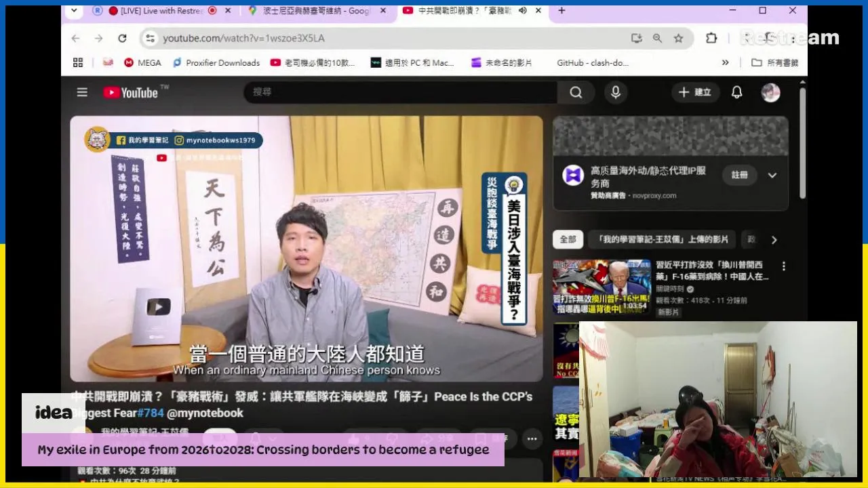Show hidden bookmarks with the double chevron
868x488 pixels.
coord(725,62)
